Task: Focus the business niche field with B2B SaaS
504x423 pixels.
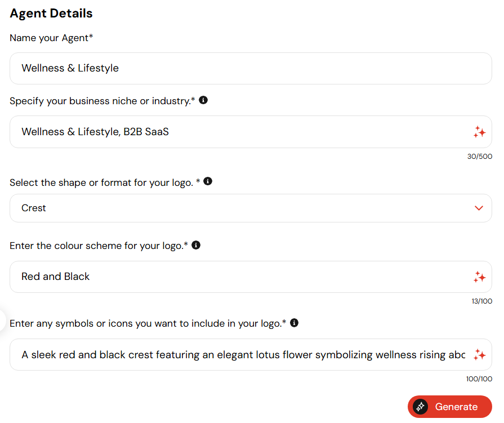Action: (251, 132)
